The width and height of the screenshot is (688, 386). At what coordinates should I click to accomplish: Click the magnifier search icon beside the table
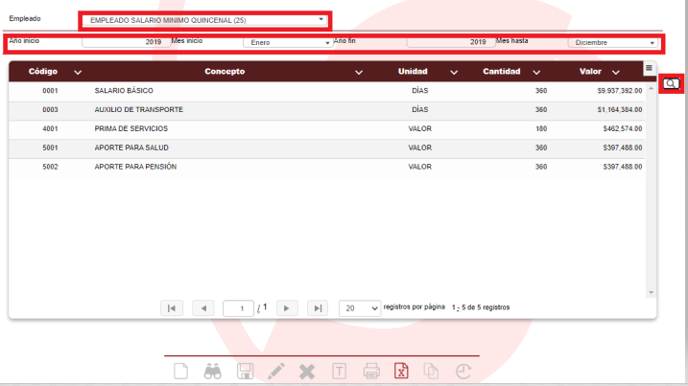(670, 83)
